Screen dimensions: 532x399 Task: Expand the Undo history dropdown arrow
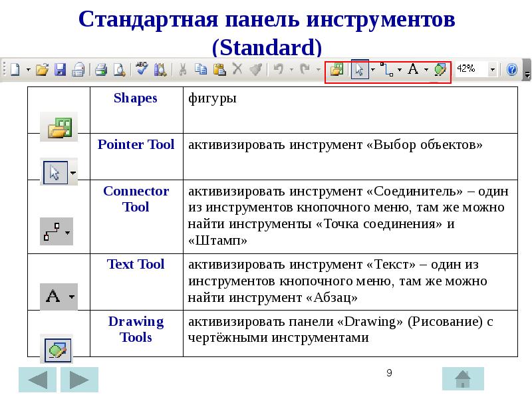[291, 70]
